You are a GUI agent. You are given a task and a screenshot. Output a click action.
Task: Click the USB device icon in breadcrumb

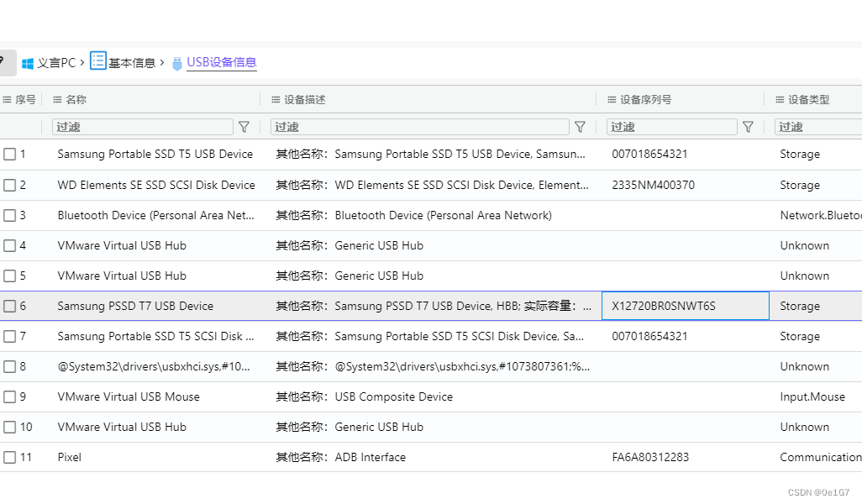(x=177, y=63)
